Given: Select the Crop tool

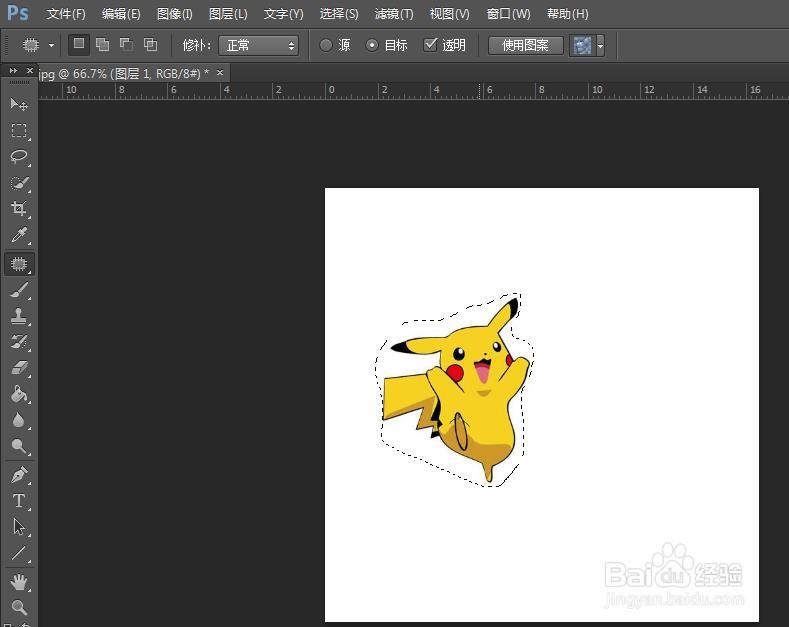Looking at the screenshot, I should click(19, 208).
